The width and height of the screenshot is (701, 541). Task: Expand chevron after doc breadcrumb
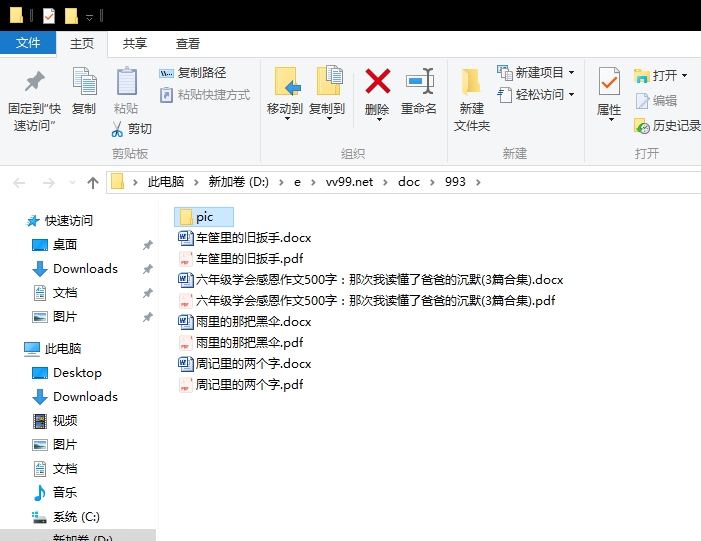432,182
